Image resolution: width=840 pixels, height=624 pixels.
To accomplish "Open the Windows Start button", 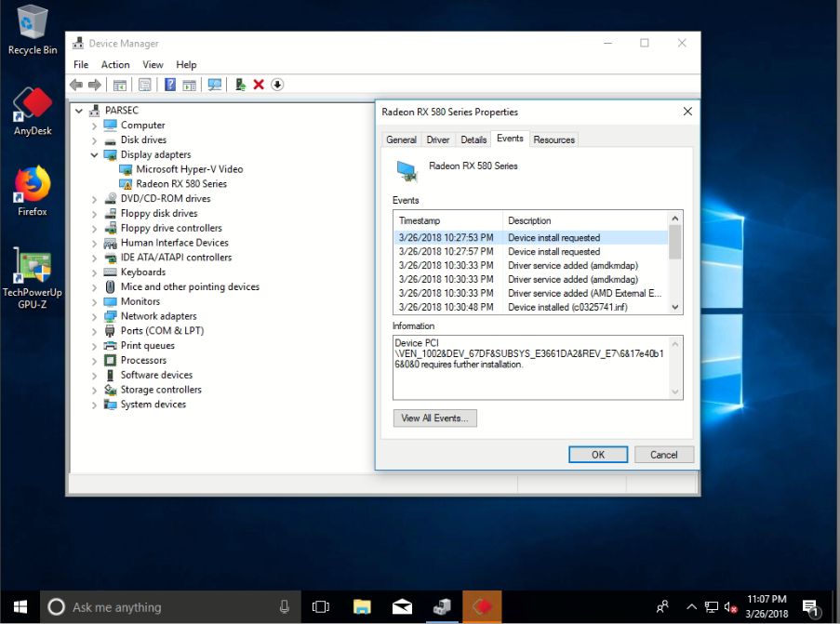I will click(20, 607).
